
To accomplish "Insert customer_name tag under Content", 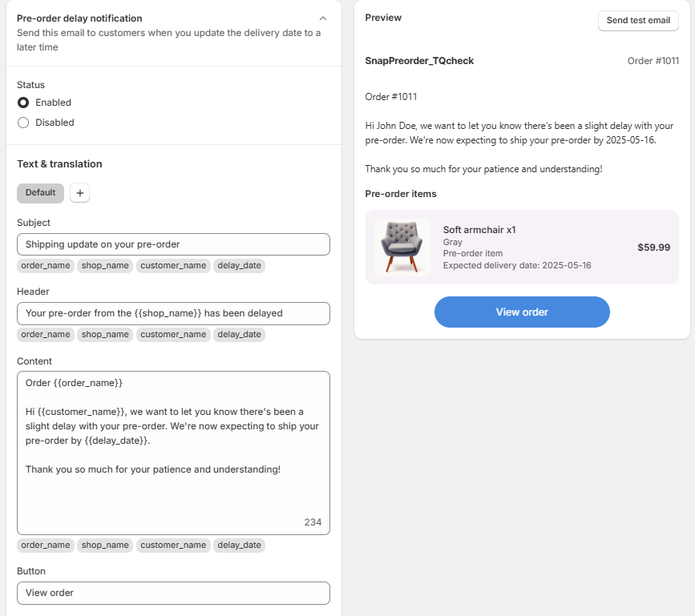I will point(173,546).
